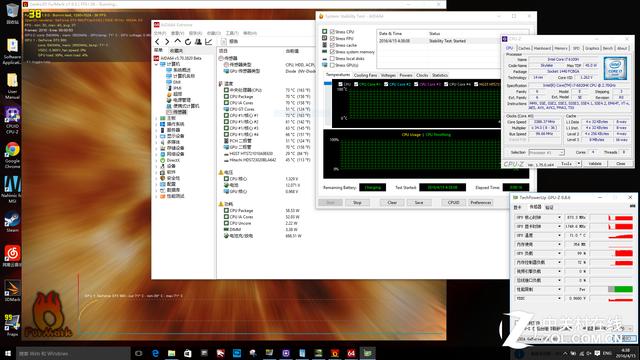Open the Tools dropdown arrow in CPU-Z

[578, 164]
